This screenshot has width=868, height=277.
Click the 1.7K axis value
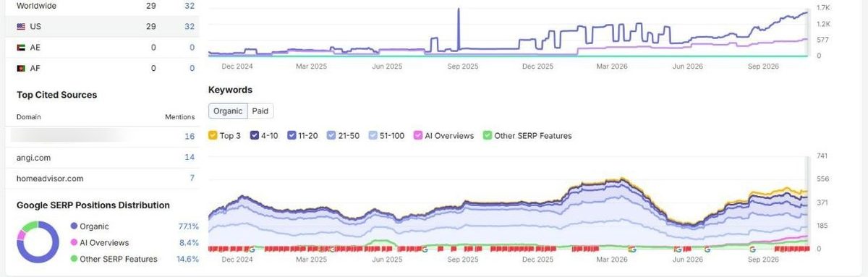(x=823, y=7)
